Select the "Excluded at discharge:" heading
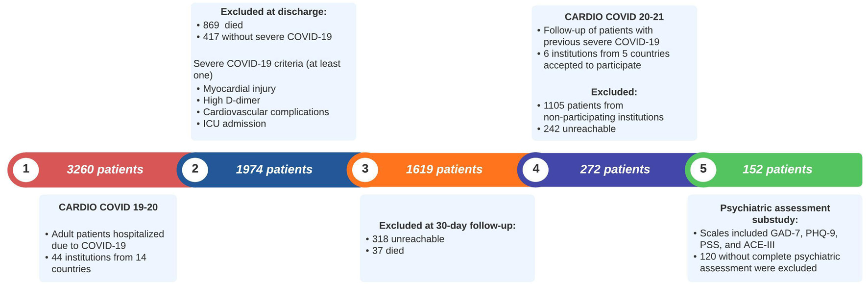The height and width of the screenshot is (284, 868). tap(273, 12)
